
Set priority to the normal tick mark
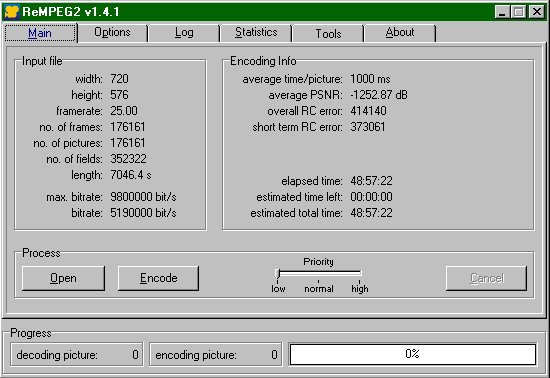tap(318, 281)
